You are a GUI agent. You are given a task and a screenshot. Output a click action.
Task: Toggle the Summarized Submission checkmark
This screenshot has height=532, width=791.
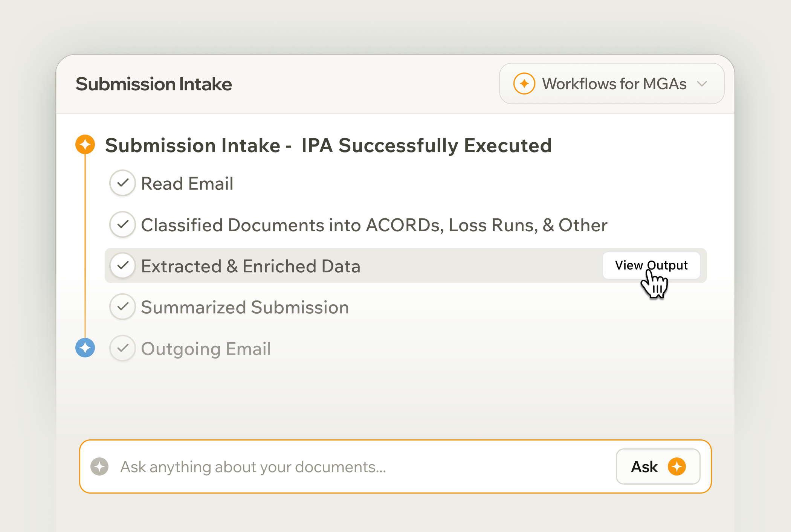[122, 307]
